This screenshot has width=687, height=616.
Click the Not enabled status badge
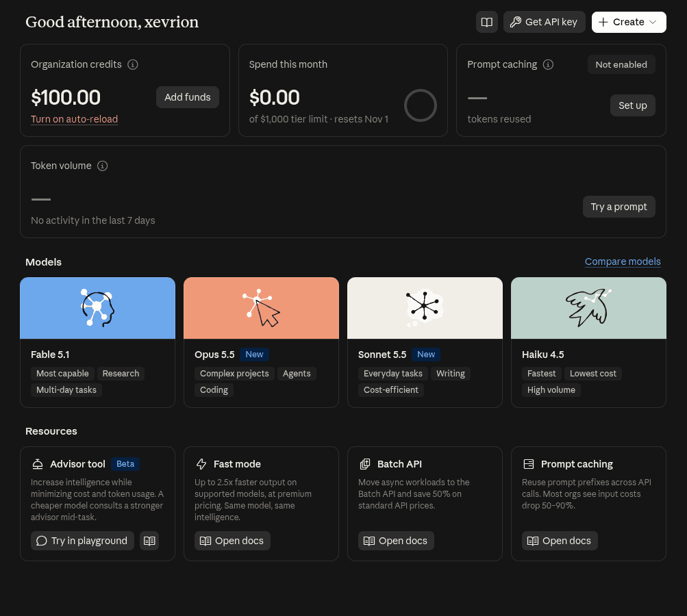coord(621,65)
